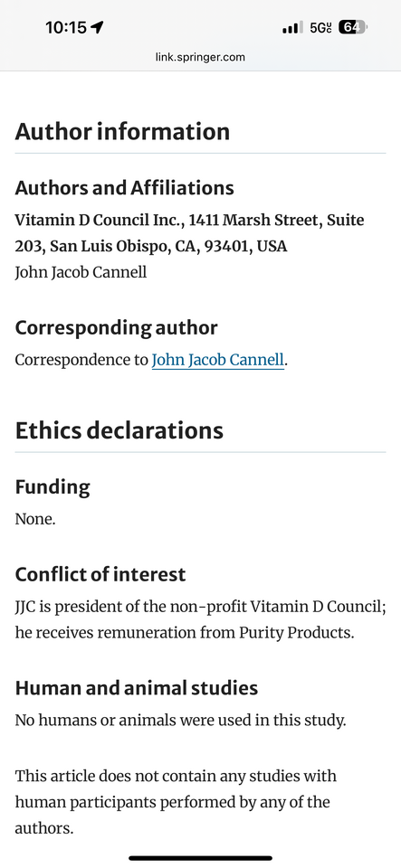
Task: Open the John Jacob Cannell correspondence link
Action: [217, 360]
